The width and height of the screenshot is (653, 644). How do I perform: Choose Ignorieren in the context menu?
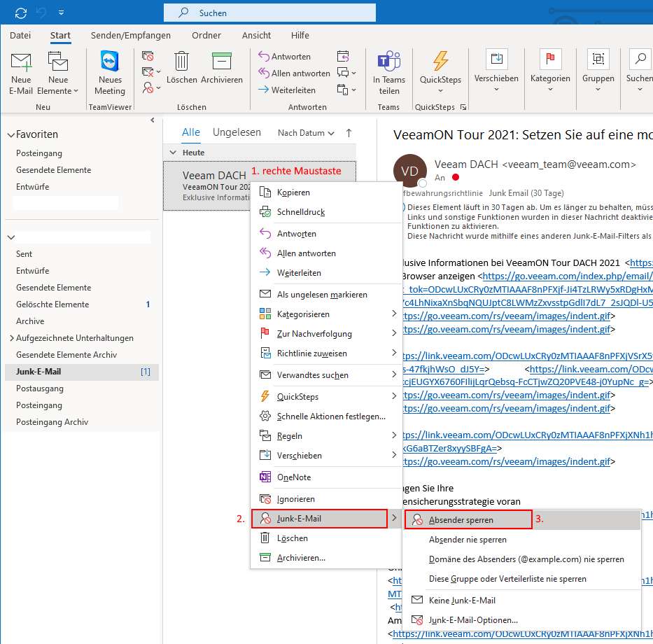point(326,498)
